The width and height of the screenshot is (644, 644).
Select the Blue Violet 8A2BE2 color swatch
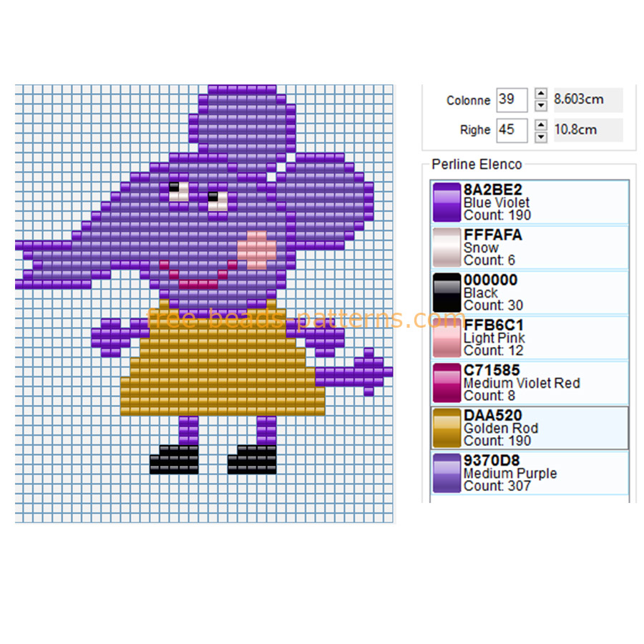(447, 202)
